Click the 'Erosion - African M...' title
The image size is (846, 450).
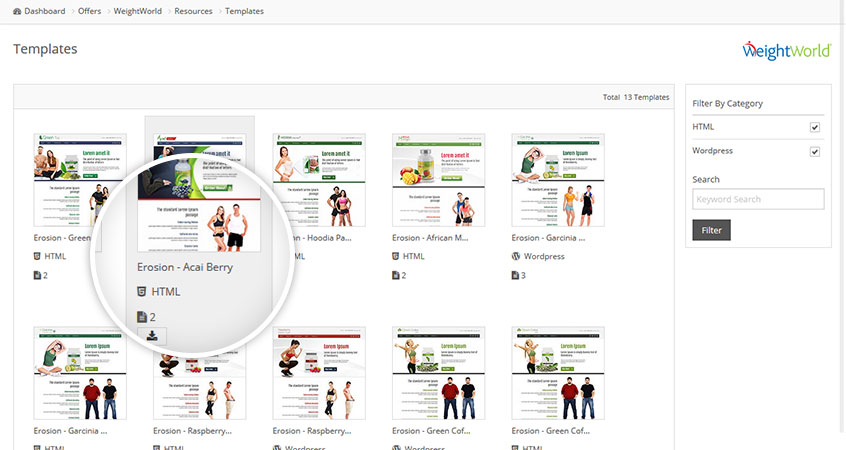430,238
